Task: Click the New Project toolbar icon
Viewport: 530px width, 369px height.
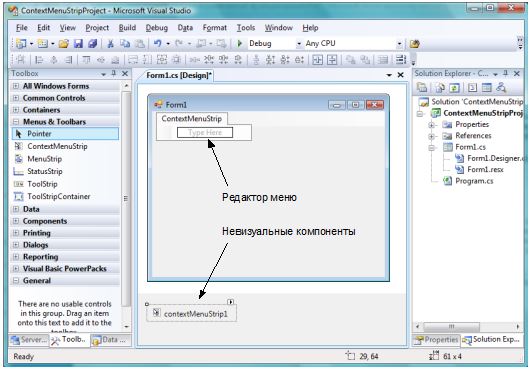Action: tap(21, 44)
